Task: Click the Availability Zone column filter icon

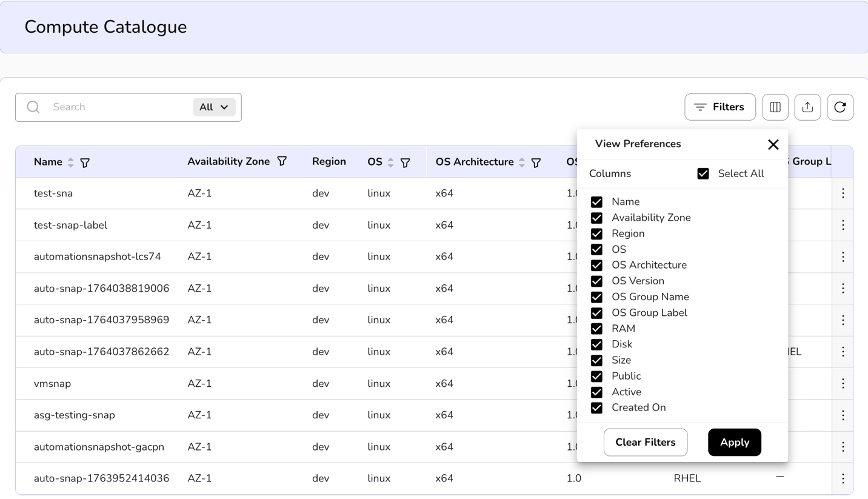Action: click(x=282, y=161)
